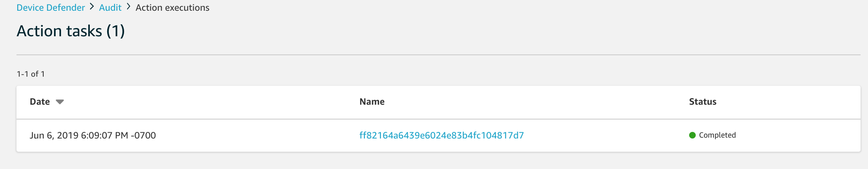
Task: Click the -0700 timezone offset
Action: (x=143, y=135)
